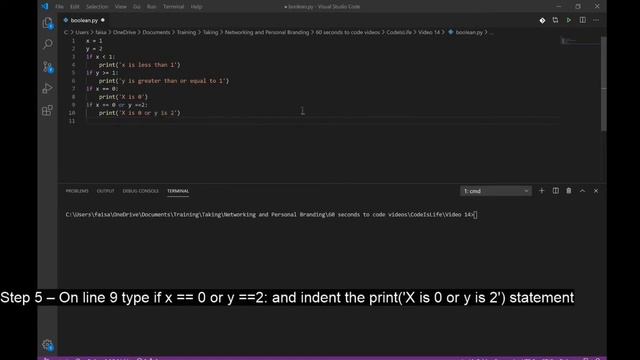Screen dimensions: 640x360
Task: Switch to the Debug Console tab
Action: (140, 191)
